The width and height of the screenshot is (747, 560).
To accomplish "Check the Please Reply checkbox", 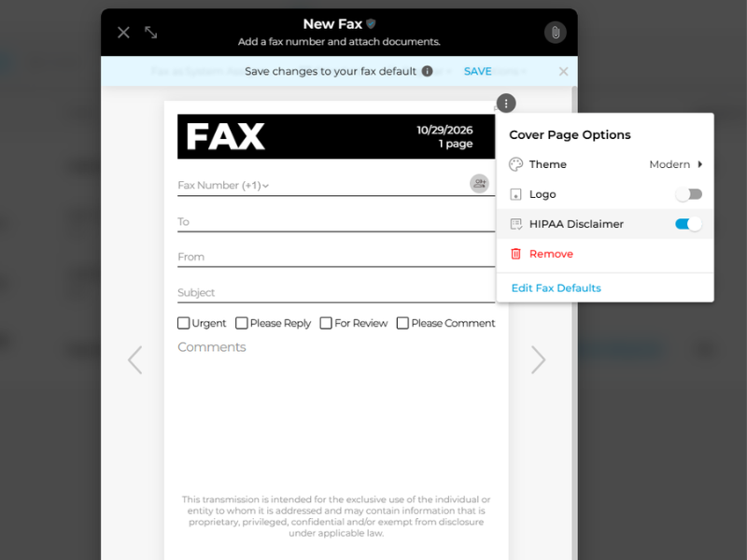I will (x=242, y=323).
